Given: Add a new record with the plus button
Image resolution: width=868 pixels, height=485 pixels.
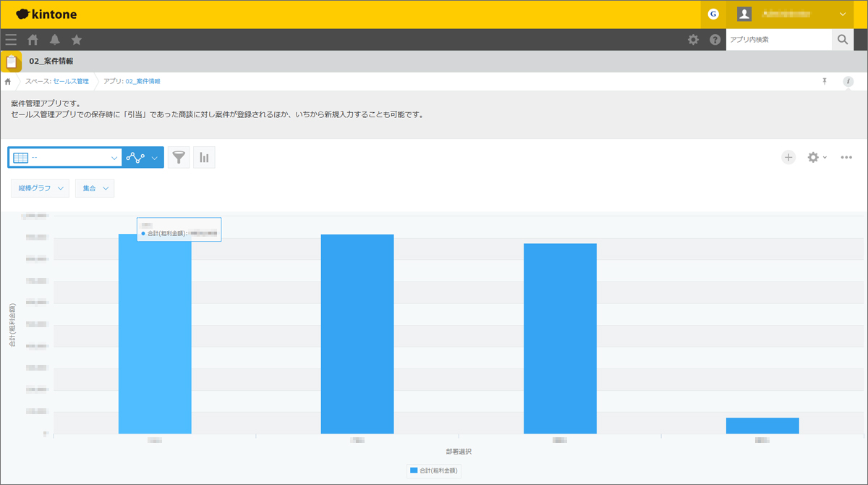Looking at the screenshot, I should (788, 157).
